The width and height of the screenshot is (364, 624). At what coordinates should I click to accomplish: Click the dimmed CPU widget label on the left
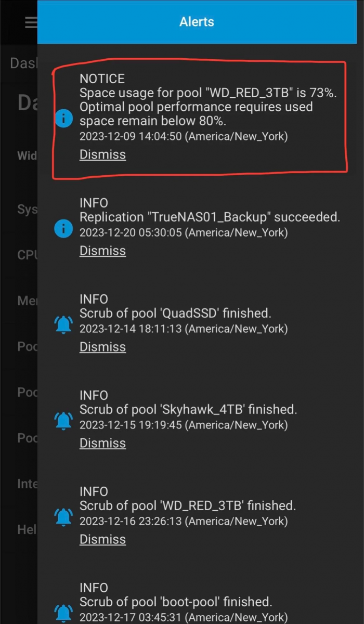tap(27, 255)
